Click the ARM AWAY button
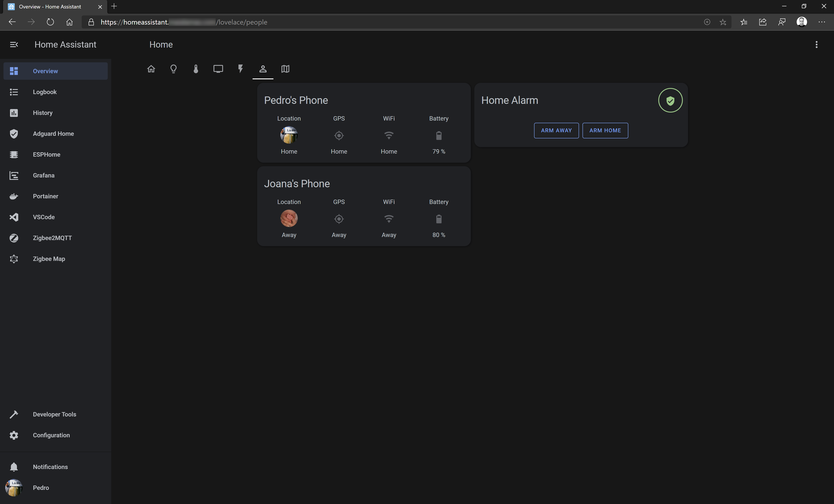Image resolution: width=834 pixels, height=504 pixels. [x=556, y=130]
